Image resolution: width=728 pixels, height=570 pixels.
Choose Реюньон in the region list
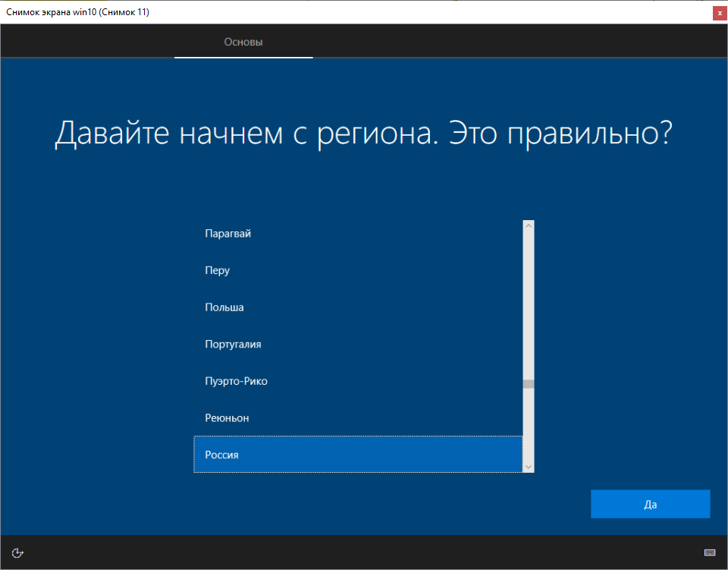[x=358, y=418]
